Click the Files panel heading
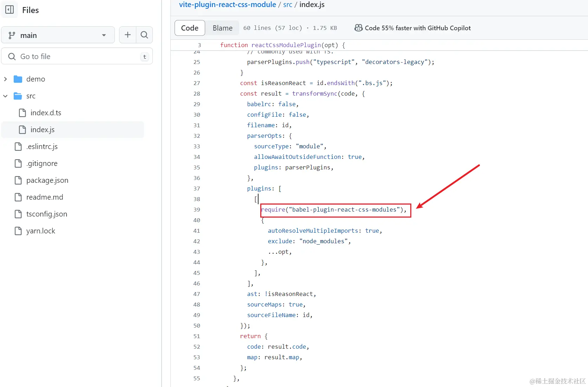Screen dimensions: 588x387 (x=31, y=10)
